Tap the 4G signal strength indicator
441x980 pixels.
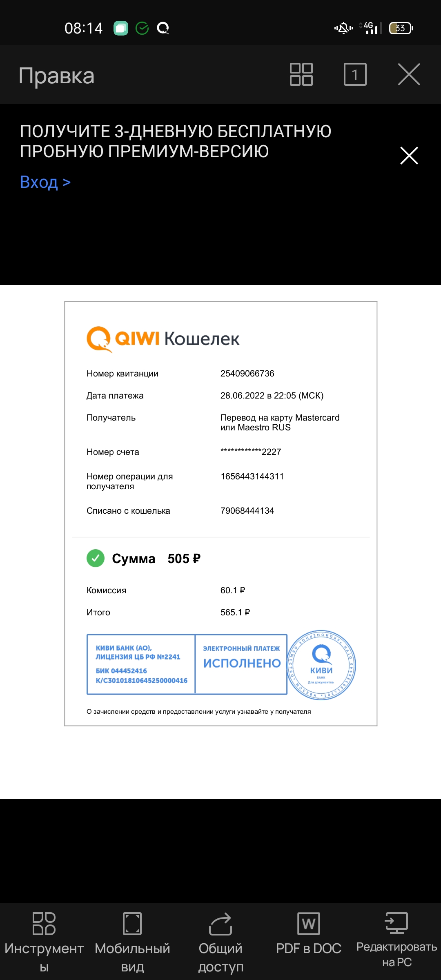pyautogui.click(x=371, y=28)
